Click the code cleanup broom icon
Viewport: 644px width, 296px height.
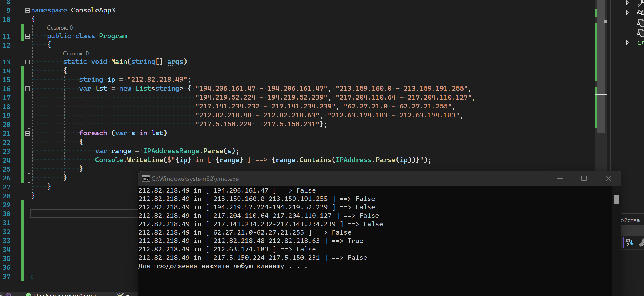coord(120,294)
